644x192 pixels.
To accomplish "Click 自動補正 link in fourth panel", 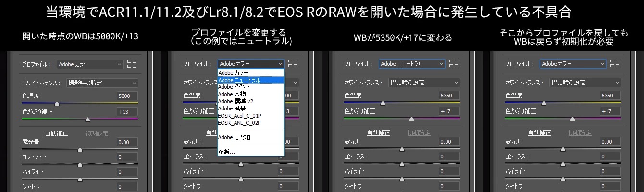I will click(539, 133).
